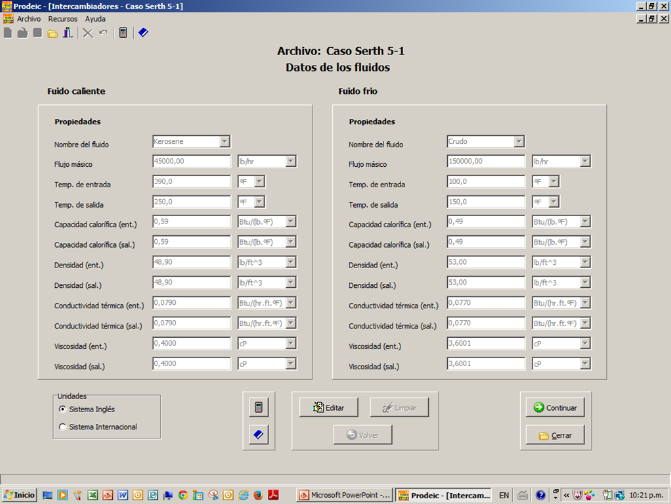The image size is (671, 504).
Task: Click the Volver button
Action: point(362,435)
